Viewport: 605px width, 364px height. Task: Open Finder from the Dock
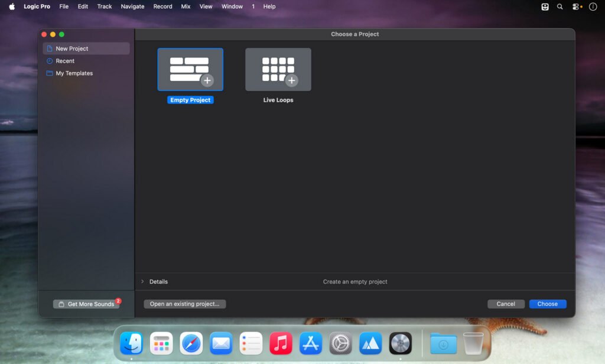click(131, 343)
